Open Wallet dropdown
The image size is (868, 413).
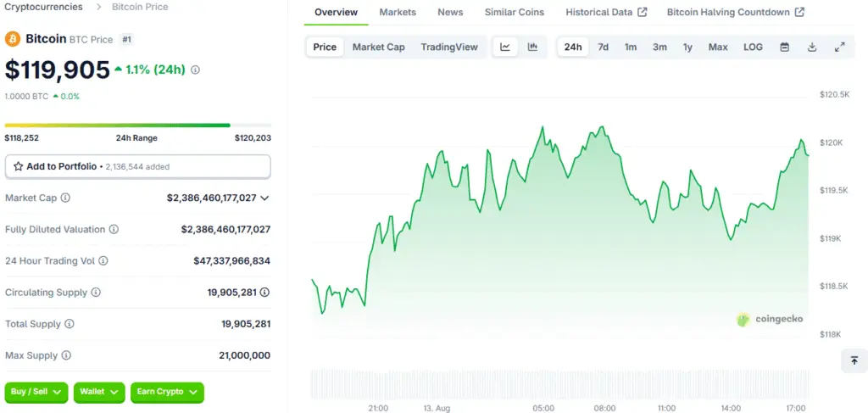coord(99,392)
